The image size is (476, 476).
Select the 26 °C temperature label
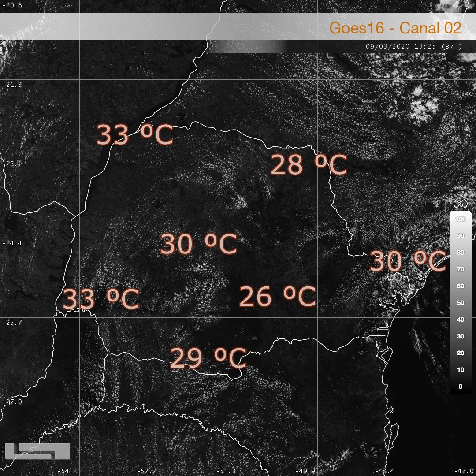[278, 297]
